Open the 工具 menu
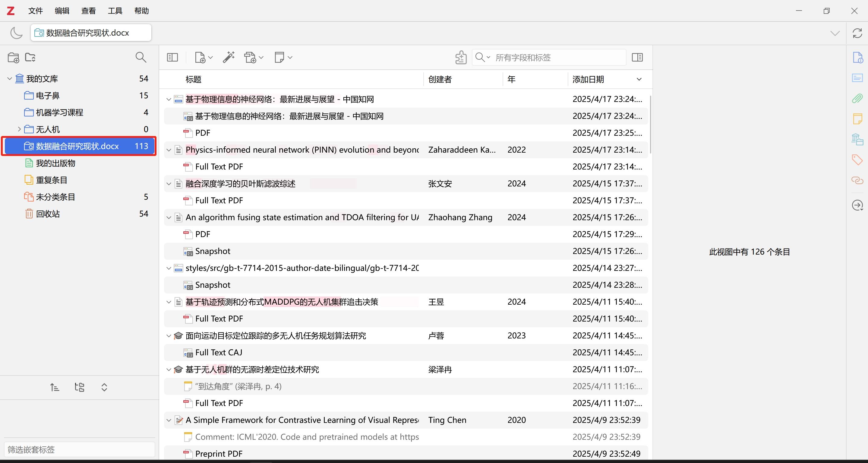Screen dimensions: 868x463 coord(115,11)
